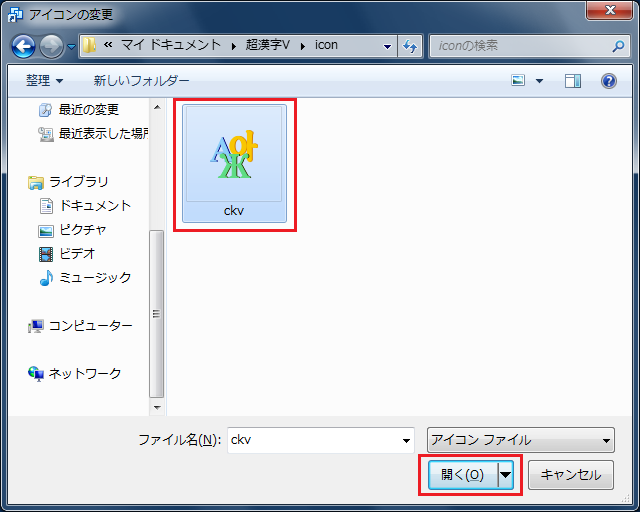The width and height of the screenshot is (640, 512).
Task: Open the アイコン ファイル file type dropdown
Action: click(520, 440)
